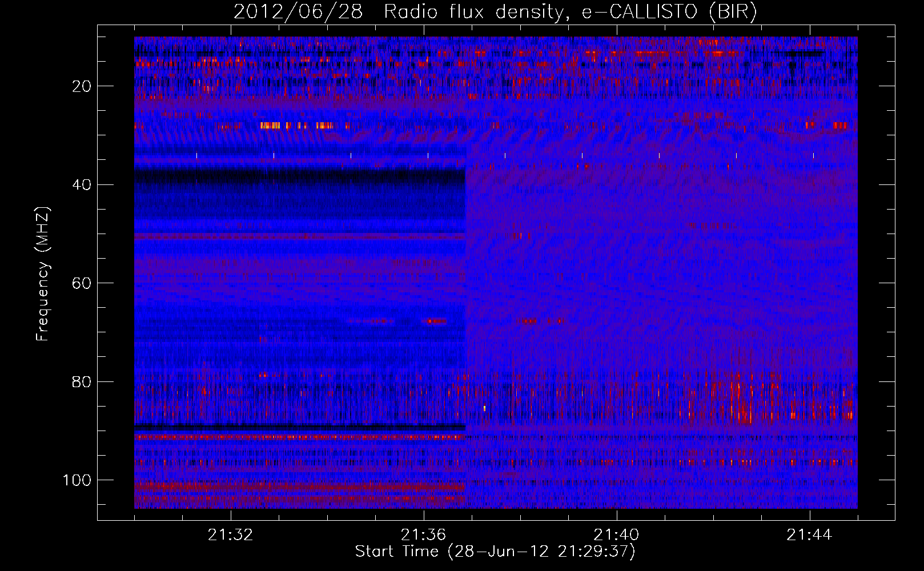The image size is (924, 571).
Task: Click the '100' frequency tick label
Action: (x=77, y=480)
